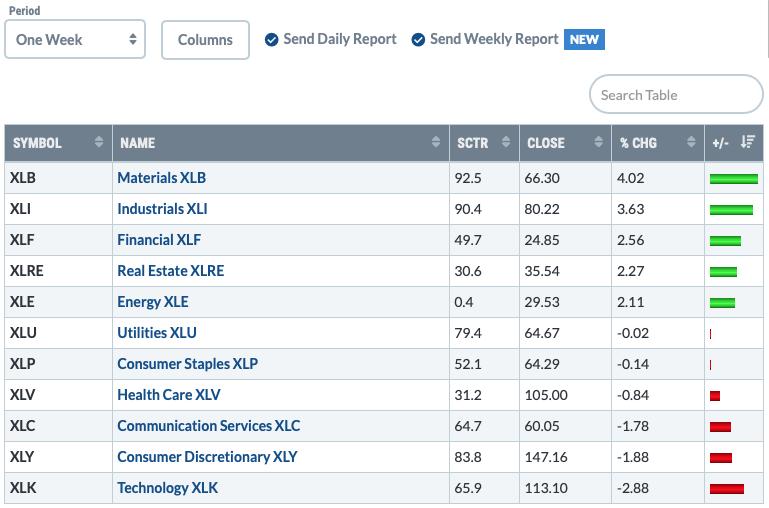Open the Consumer Staples XLP link

click(187, 363)
